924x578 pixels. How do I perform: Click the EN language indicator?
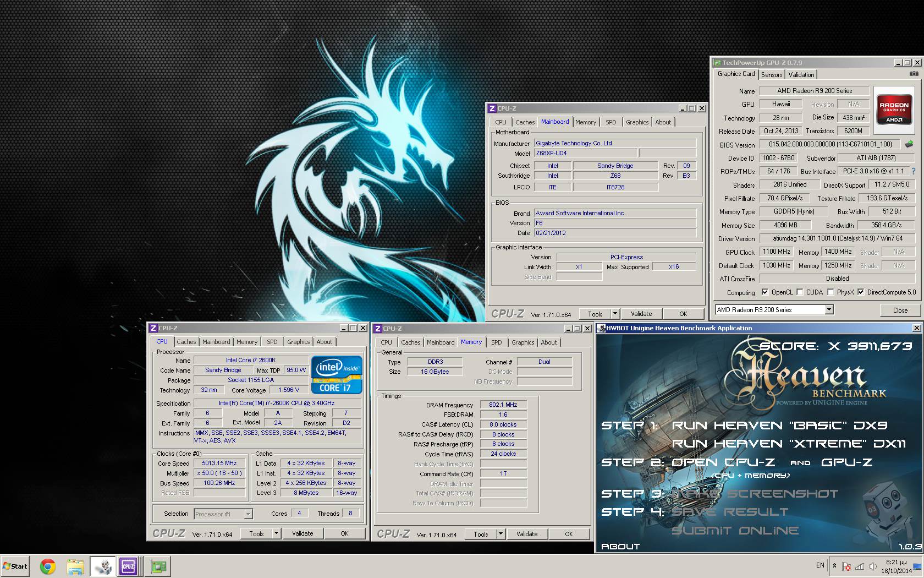[820, 565]
